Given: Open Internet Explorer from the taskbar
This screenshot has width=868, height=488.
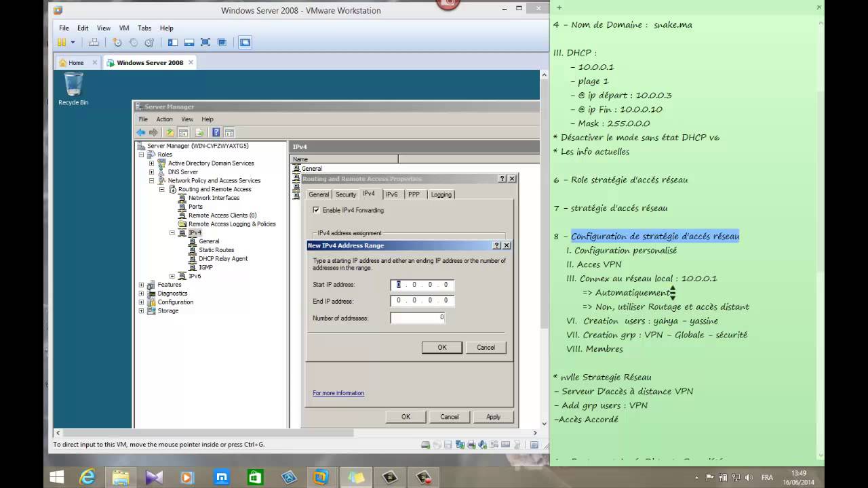Looking at the screenshot, I should tap(87, 477).
